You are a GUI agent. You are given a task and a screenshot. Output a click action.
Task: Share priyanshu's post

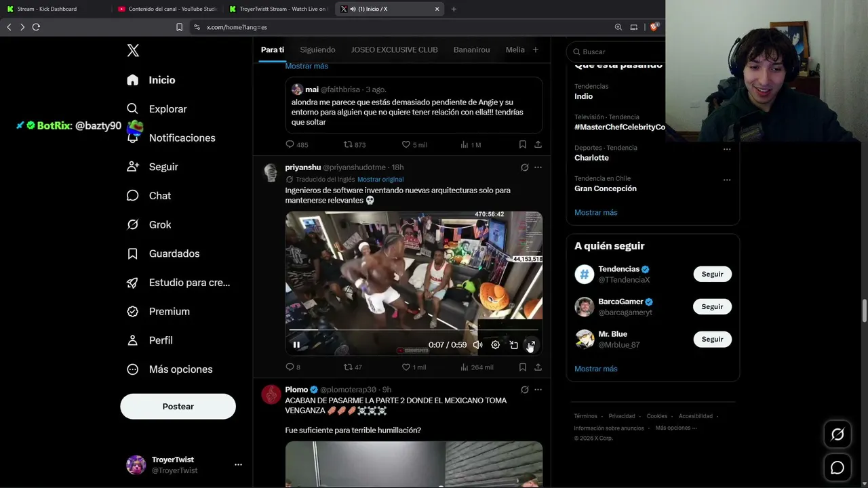coord(538,367)
